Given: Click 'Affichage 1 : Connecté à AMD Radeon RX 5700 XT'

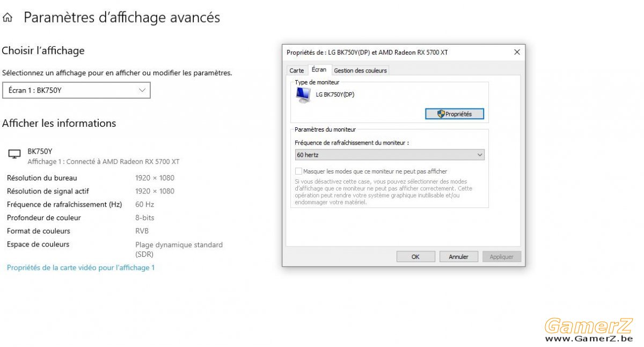Looking at the screenshot, I should point(104,161).
